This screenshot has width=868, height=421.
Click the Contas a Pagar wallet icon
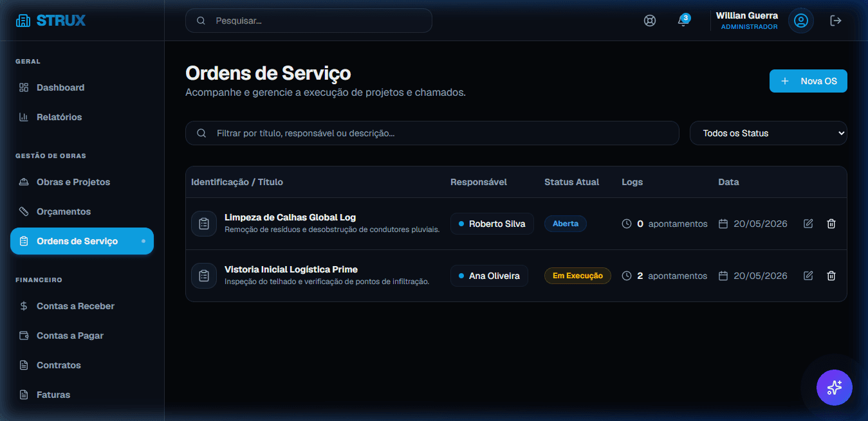coord(24,336)
